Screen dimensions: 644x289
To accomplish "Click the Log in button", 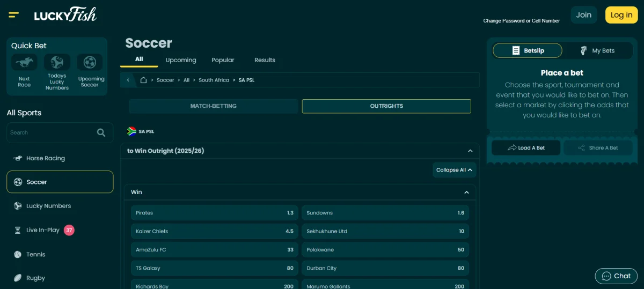I will coord(621,15).
